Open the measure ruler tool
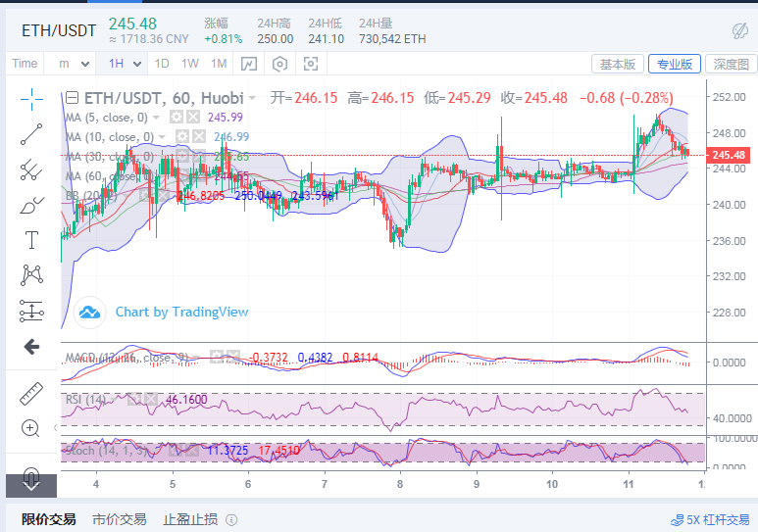This screenshot has width=758, height=532. [x=31, y=393]
